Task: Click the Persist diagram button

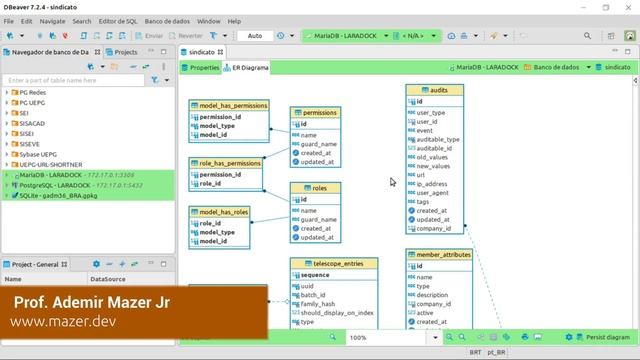Action: tap(604, 337)
